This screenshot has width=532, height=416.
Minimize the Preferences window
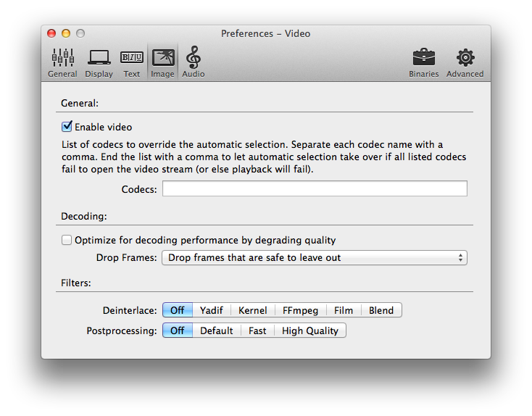click(66, 33)
